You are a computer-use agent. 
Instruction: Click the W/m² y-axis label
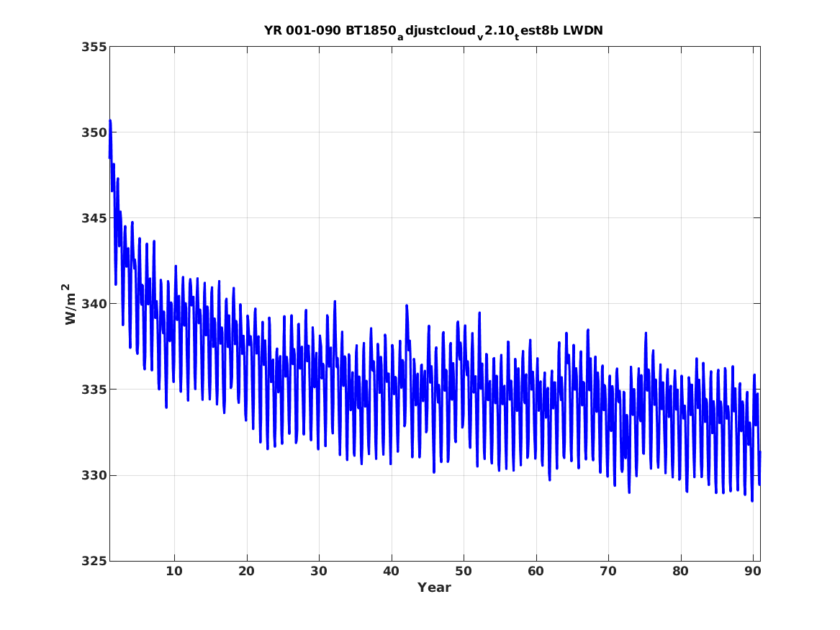pyautogui.click(x=70, y=305)
